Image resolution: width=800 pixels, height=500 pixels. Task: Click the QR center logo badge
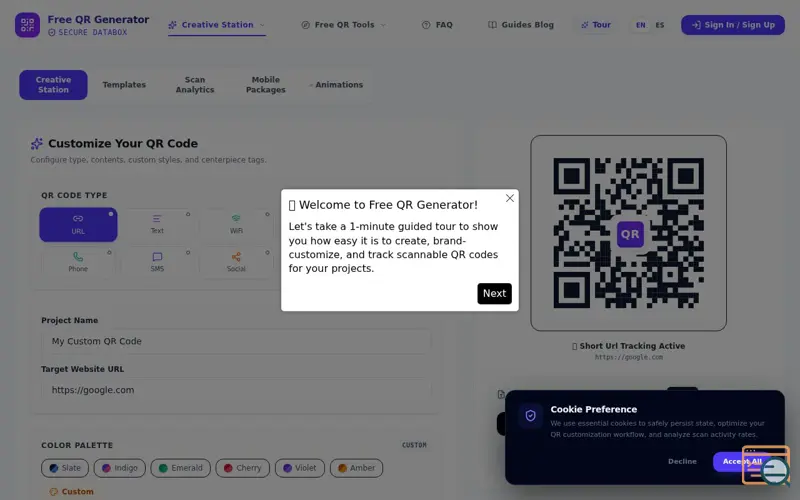click(x=630, y=234)
